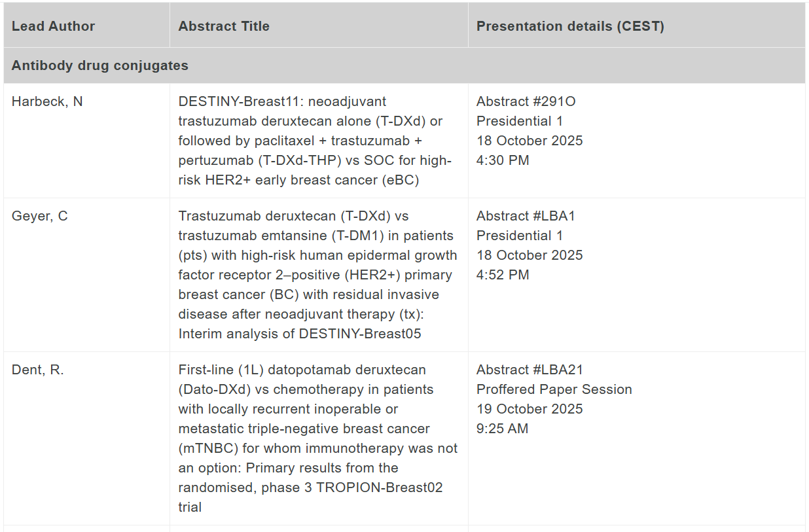Click the Abstract #LBA1 text

point(526,216)
